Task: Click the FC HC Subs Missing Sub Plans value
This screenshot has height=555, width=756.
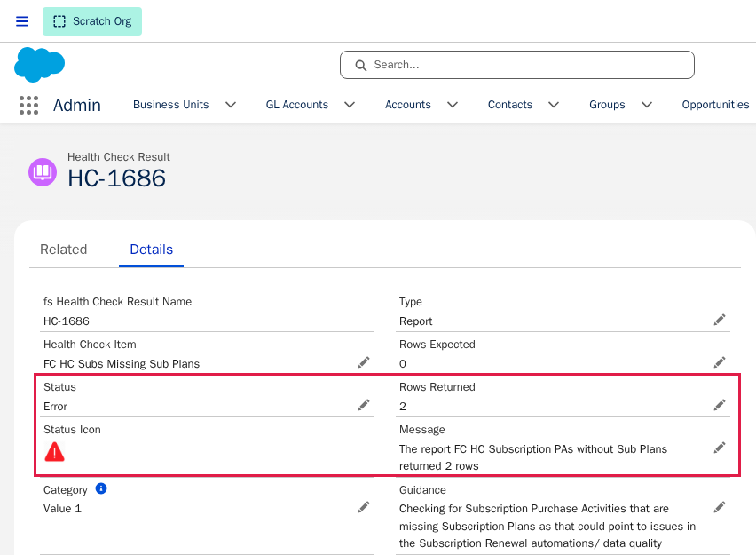Action: [x=122, y=364]
